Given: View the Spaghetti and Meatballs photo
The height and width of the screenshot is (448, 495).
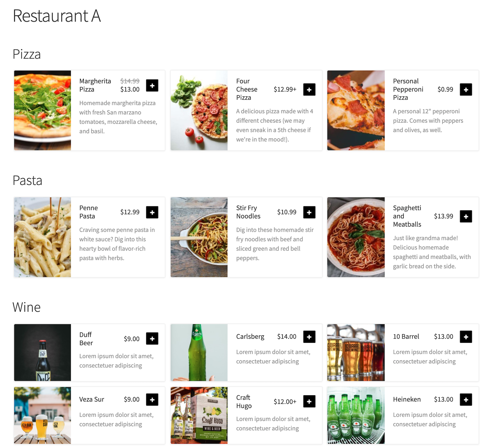Looking at the screenshot, I should [356, 237].
